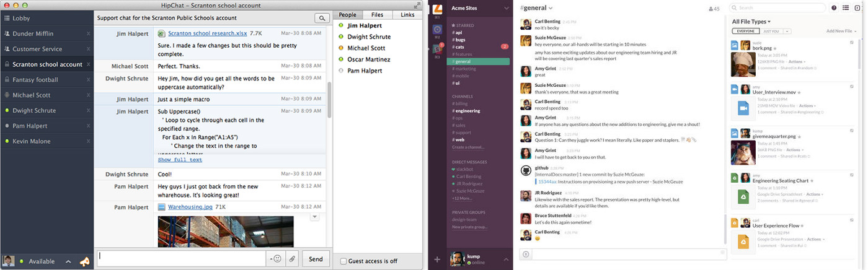Click the Create a channel link
The height and width of the screenshot is (270, 868).
(x=468, y=147)
